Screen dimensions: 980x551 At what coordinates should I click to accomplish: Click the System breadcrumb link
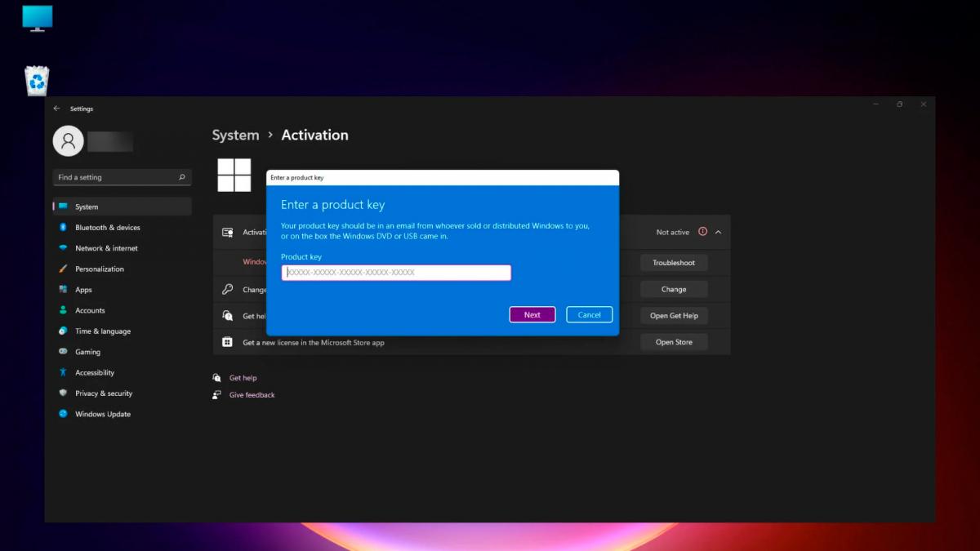[235, 136]
